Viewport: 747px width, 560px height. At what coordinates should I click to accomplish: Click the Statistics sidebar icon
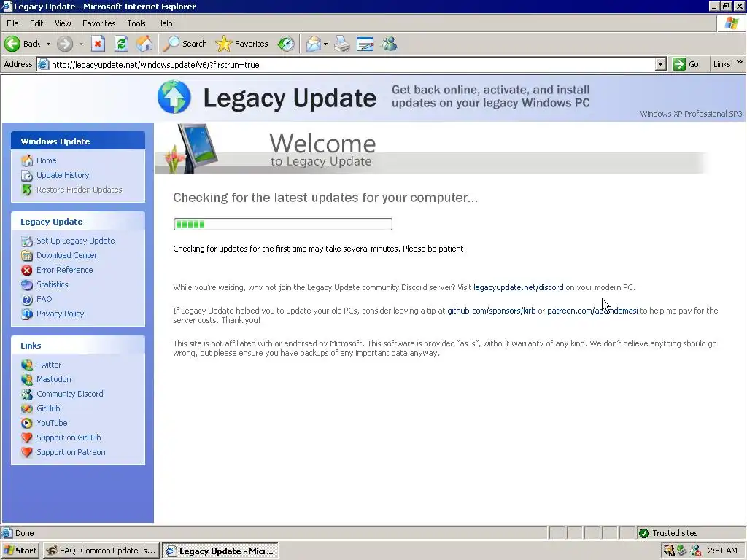click(x=27, y=285)
